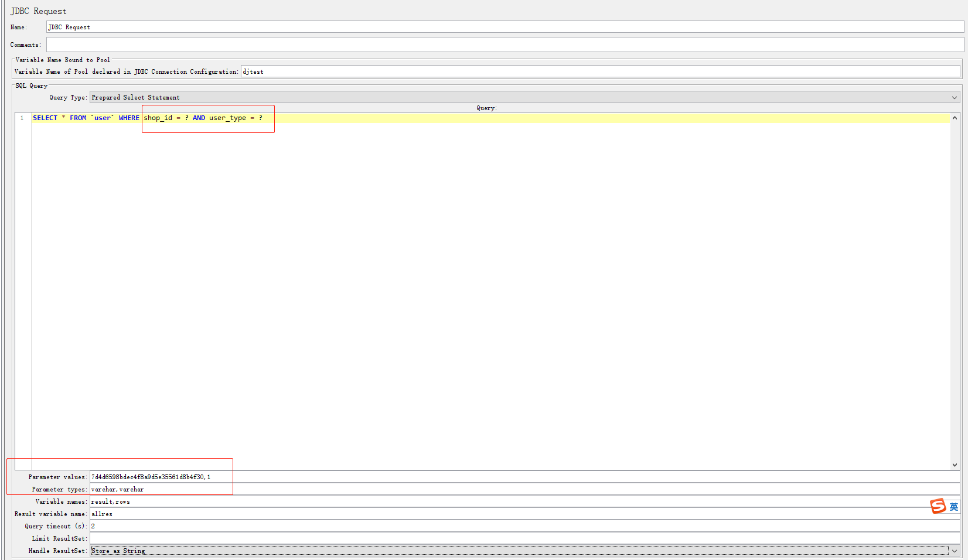This screenshot has width=968, height=560.
Task: Click the JDBC Request panel title
Action: click(39, 11)
